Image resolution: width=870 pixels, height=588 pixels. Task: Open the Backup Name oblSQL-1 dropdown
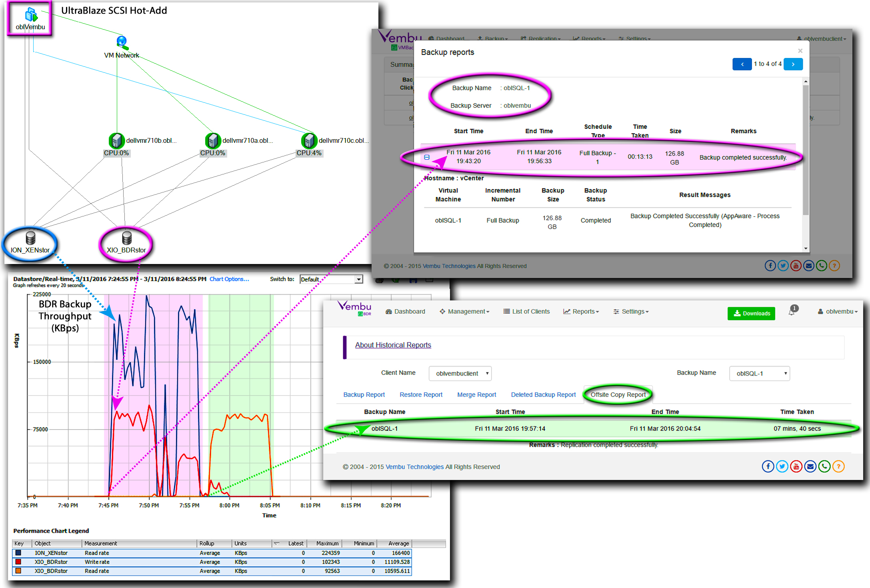(760, 373)
